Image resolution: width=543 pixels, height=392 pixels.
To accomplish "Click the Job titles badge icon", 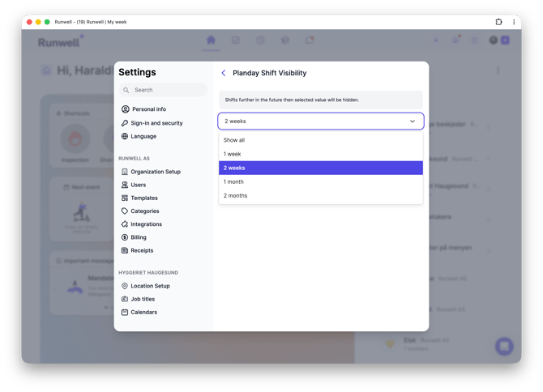I will point(125,299).
